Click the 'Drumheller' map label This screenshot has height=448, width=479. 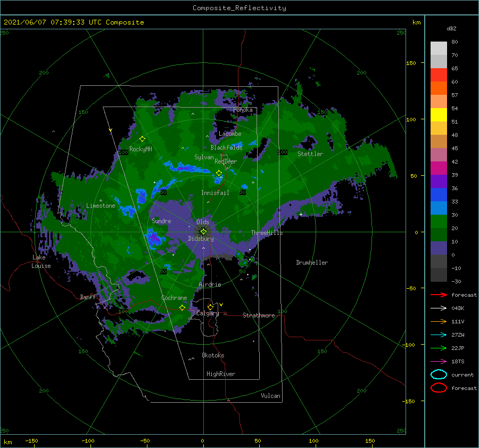[x=312, y=263]
